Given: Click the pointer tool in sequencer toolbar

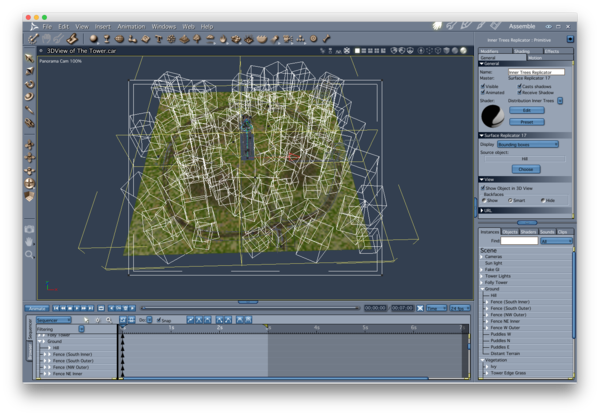Looking at the screenshot, I should point(86,320).
